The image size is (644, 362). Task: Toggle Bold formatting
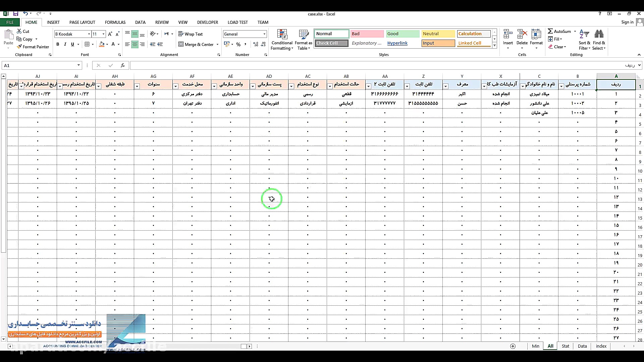pyautogui.click(x=58, y=44)
